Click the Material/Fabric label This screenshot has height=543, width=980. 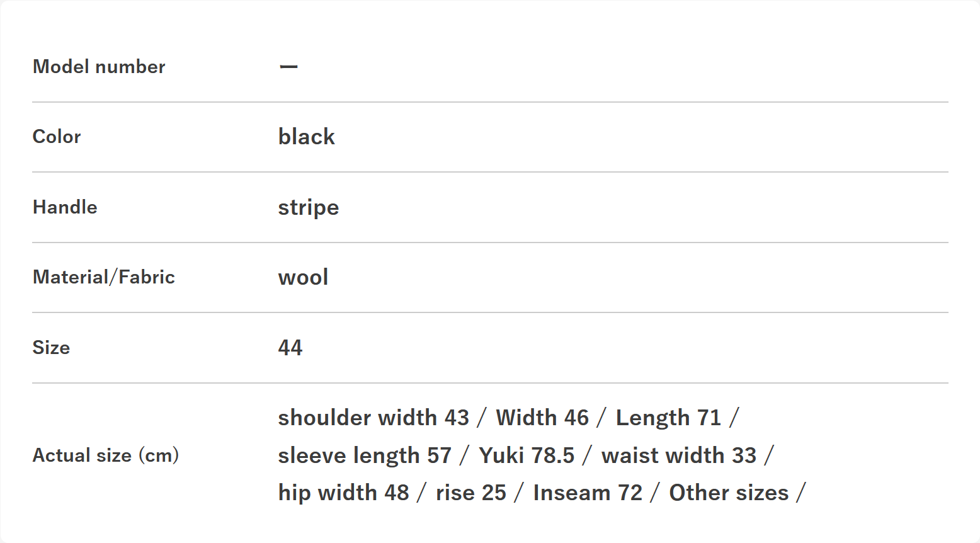coord(104,277)
